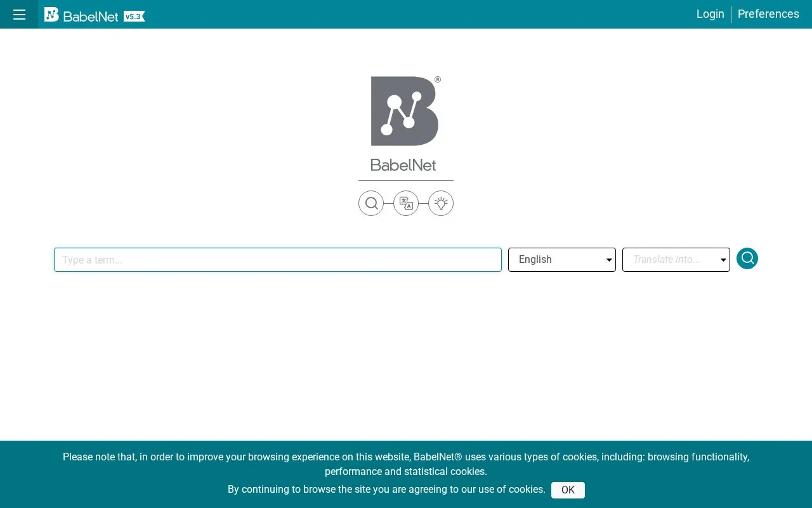Open the hamburger menu

pos(19,14)
